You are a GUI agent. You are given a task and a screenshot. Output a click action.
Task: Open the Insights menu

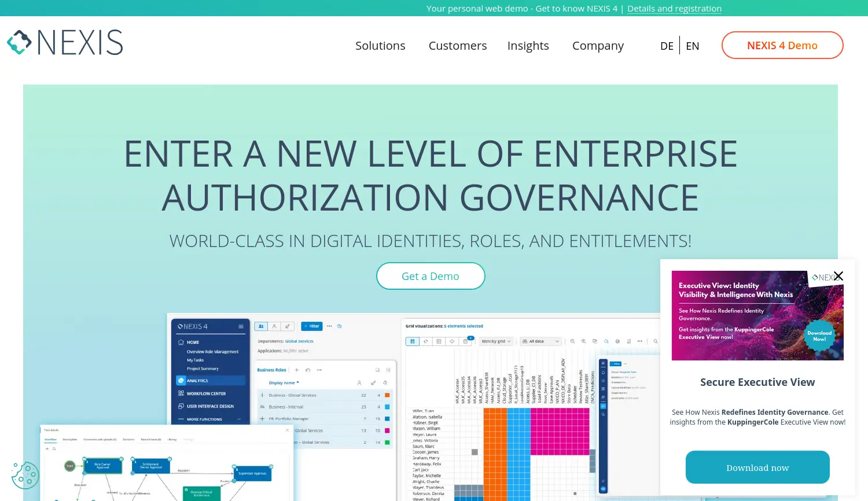(528, 45)
